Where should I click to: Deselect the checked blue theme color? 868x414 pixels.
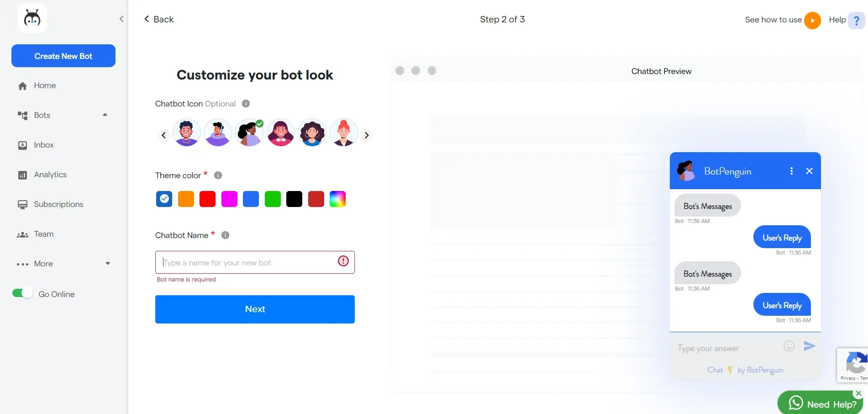[164, 199]
